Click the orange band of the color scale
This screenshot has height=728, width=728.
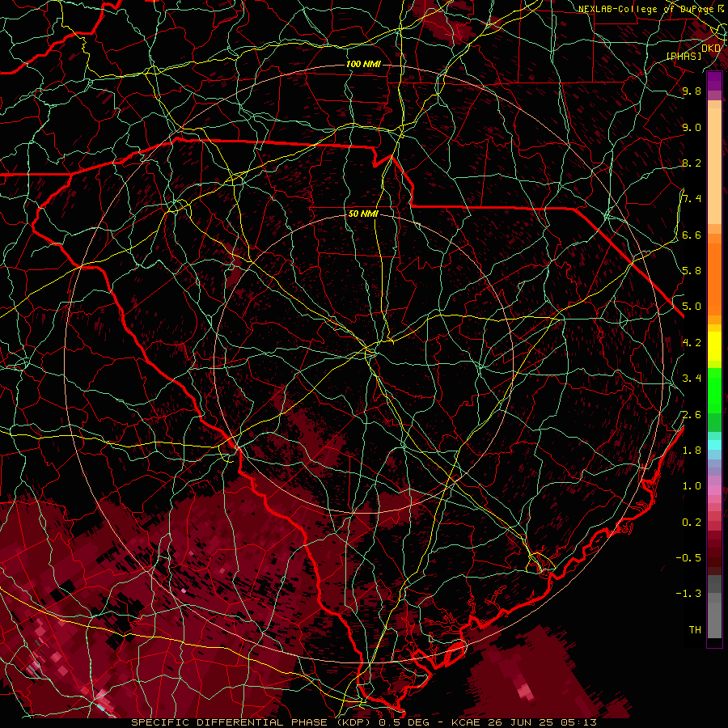pyautogui.click(x=714, y=278)
